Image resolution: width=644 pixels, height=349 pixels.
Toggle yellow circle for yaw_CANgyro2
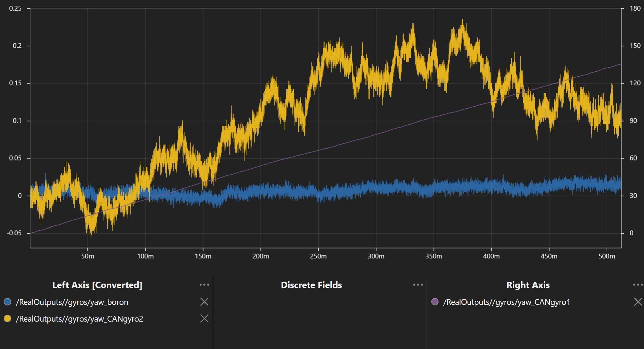(7, 319)
